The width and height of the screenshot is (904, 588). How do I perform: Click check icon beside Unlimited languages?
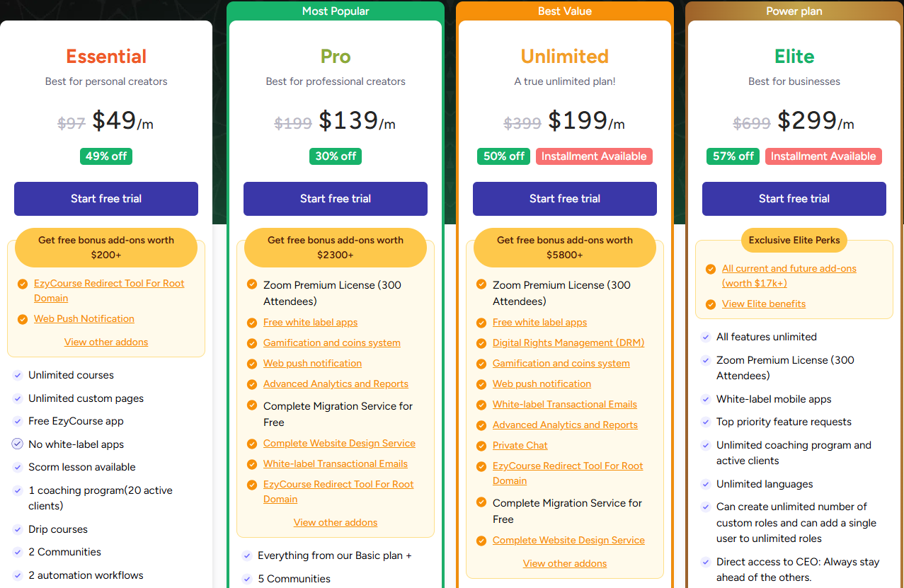(706, 484)
